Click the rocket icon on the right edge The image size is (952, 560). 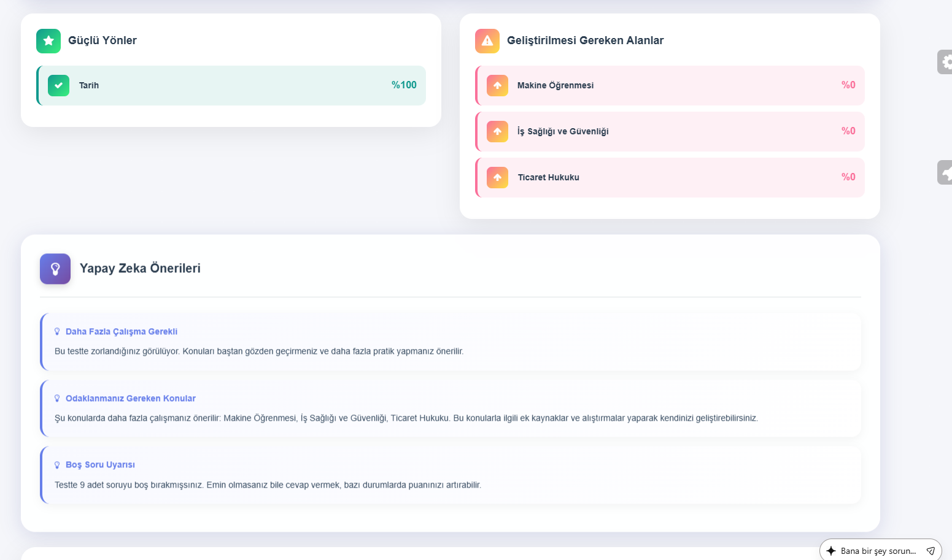(x=946, y=173)
